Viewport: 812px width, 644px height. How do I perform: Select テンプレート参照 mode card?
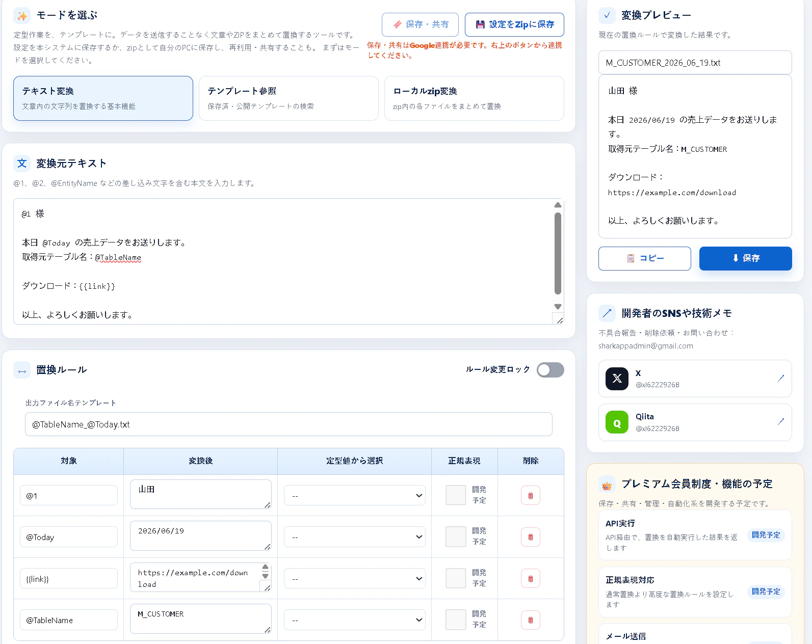[289, 98]
